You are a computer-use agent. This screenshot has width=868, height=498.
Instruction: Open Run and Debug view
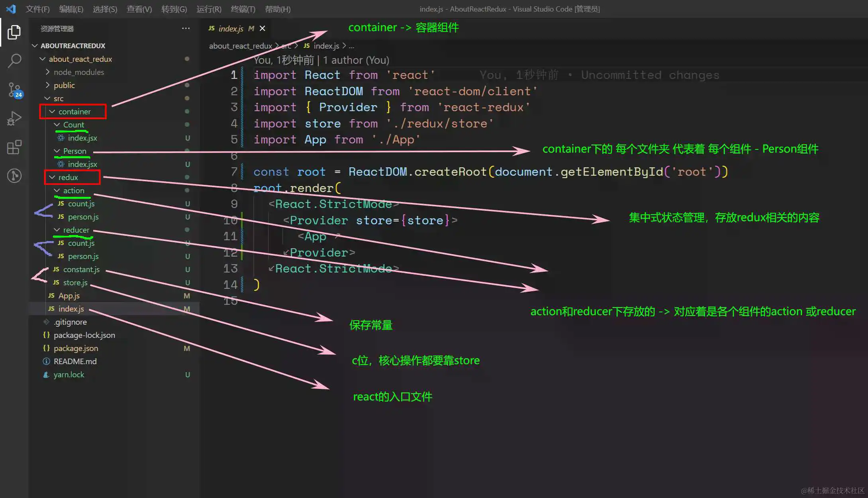[14, 119]
